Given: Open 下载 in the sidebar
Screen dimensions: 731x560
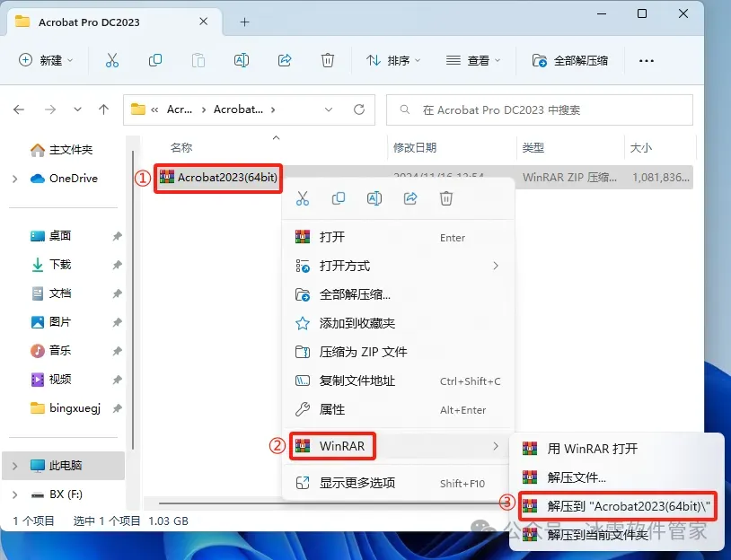Looking at the screenshot, I should tap(51, 265).
